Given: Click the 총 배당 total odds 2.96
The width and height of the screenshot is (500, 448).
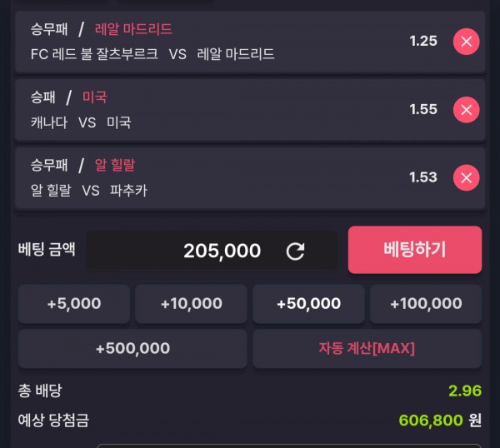Looking at the screenshot, I should pyautogui.click(x=465, y=391).
